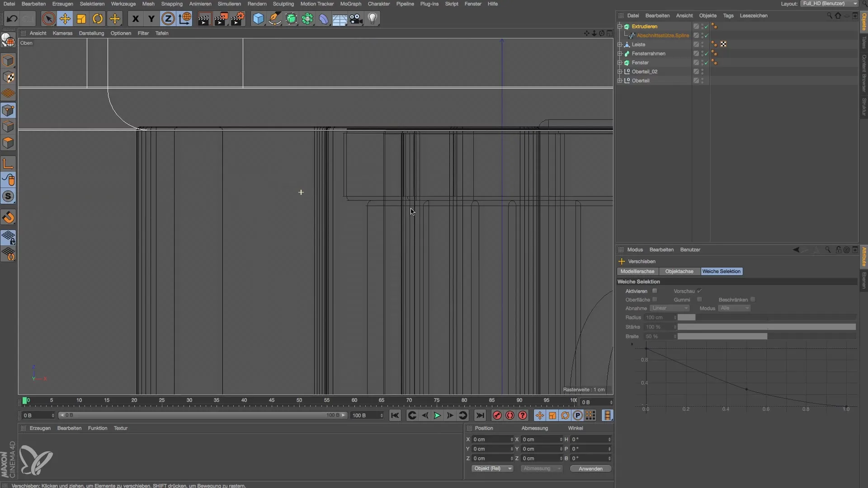Viewport: 868px width, 488px height.
Task: Switch to points mode
Action: point(8,110)
